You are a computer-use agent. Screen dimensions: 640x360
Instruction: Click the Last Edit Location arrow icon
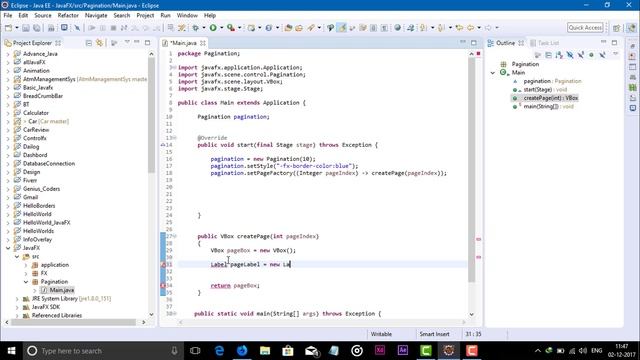pyautogui.click(x=459, y=28)
